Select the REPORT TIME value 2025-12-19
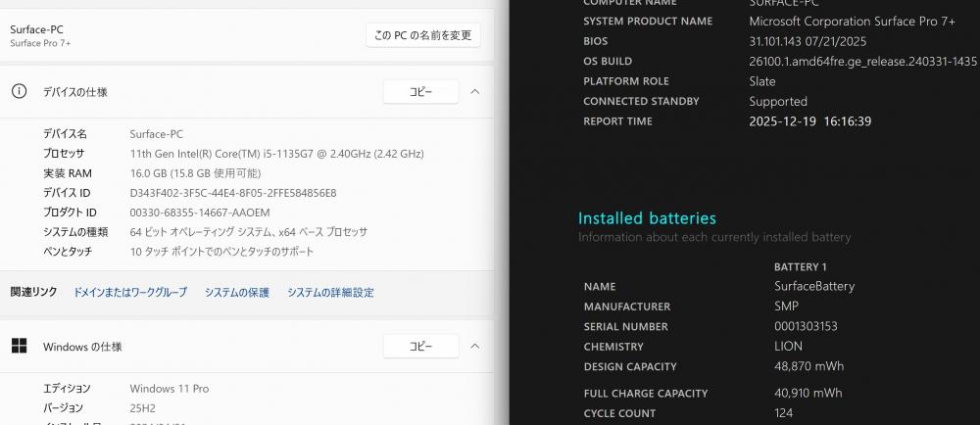Image resolution: width=980 pixels, height=425 pixels. [810, 121]
